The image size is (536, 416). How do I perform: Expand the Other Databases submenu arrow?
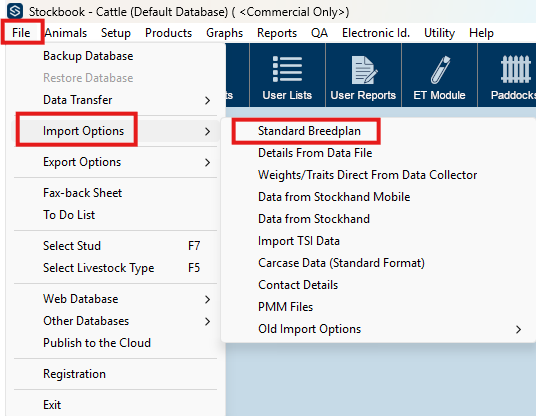[207, 321]
